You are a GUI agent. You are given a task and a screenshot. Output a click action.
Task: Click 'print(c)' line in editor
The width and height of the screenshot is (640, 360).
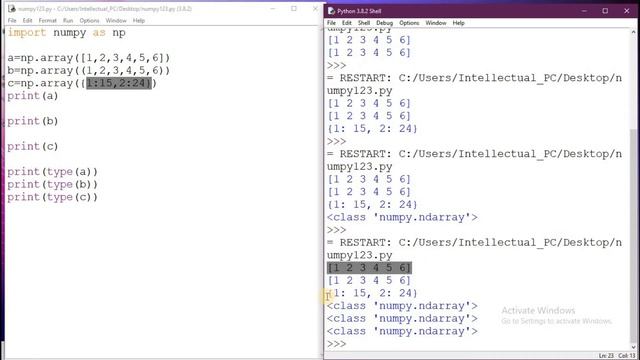tap(33, 147)
